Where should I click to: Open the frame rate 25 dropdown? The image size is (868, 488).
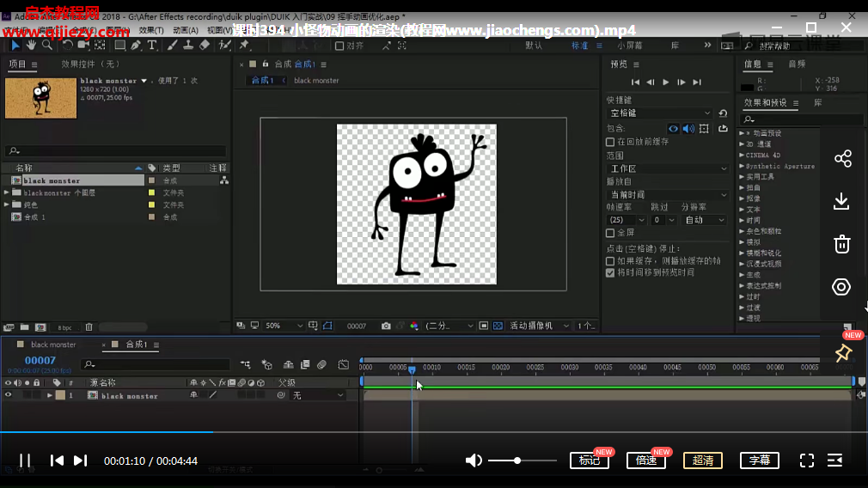click(627, 220)
